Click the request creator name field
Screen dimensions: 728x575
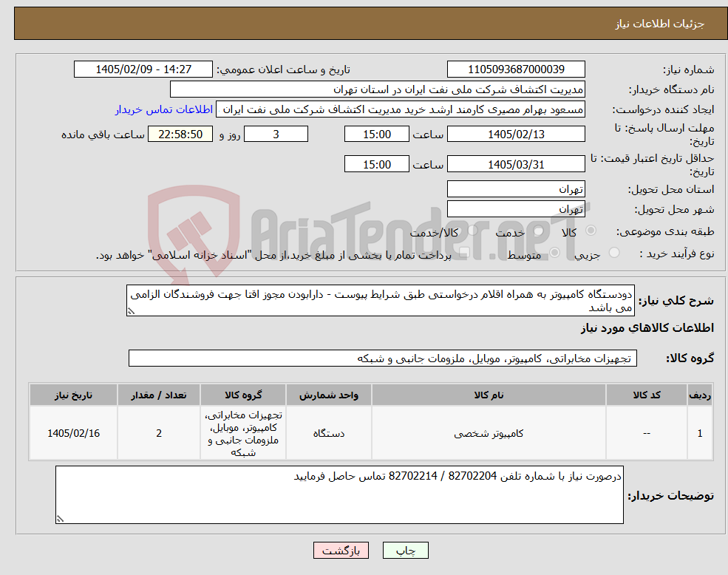tap(400, 109)
